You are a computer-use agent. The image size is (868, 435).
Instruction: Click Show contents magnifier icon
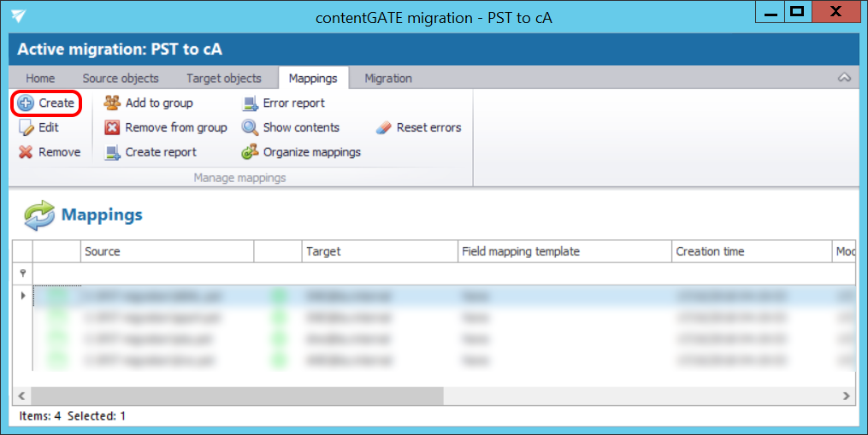(250, 128)
